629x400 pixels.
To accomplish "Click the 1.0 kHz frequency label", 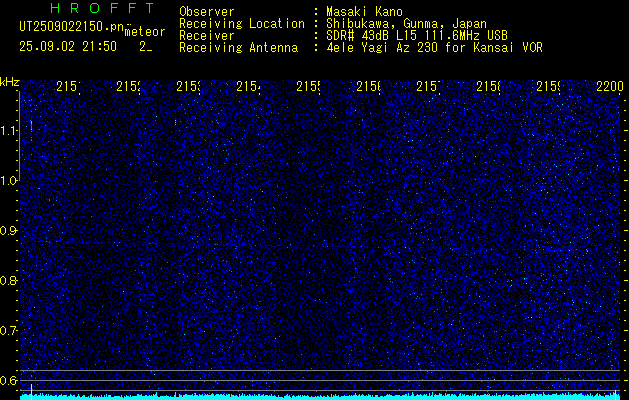I will click(8, 181).
